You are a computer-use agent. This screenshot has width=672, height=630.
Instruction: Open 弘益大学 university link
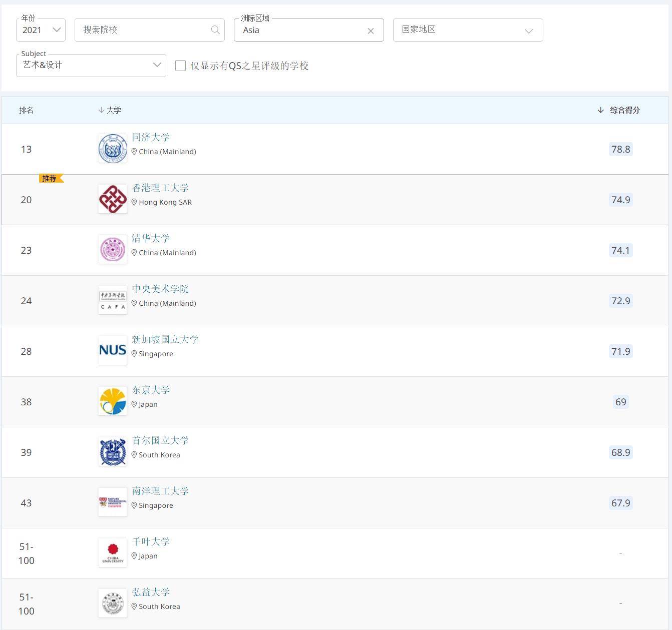[151, 592]
